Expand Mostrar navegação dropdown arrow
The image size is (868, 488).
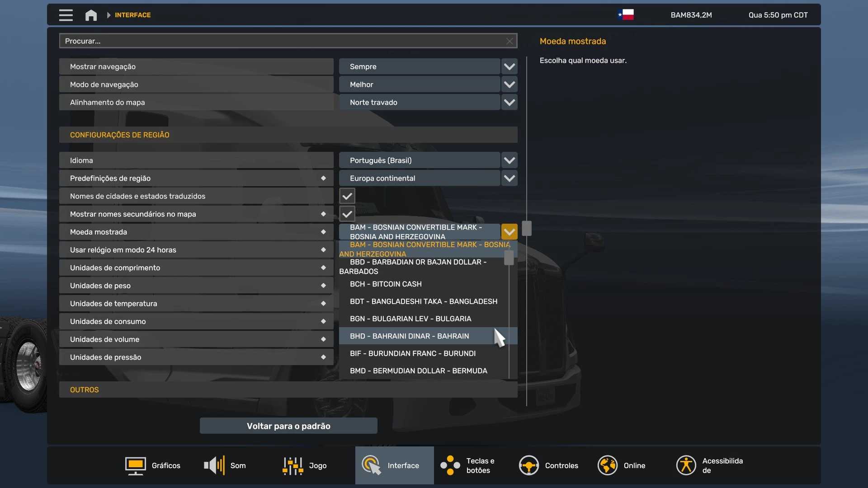click(509, 66)
